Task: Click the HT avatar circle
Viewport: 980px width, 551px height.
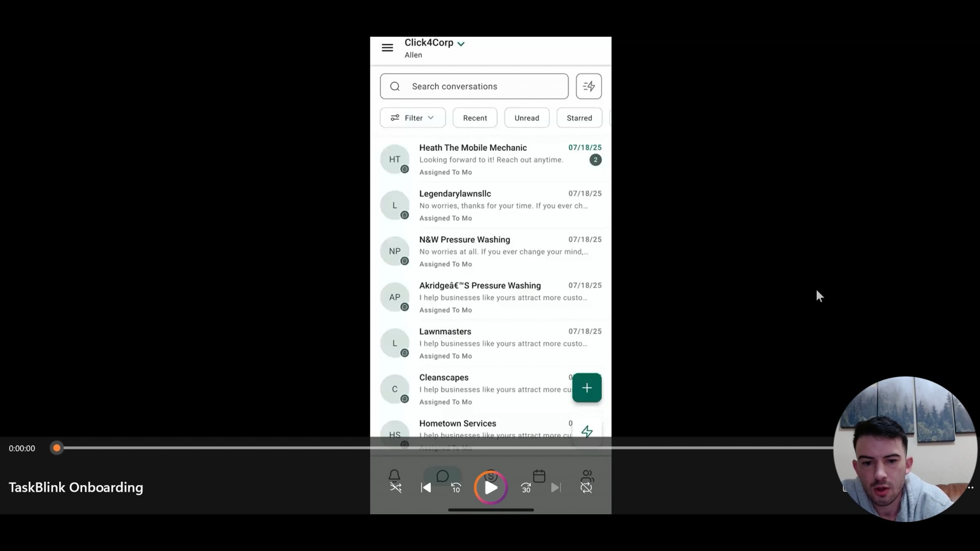Action: [x=394, y=159]
